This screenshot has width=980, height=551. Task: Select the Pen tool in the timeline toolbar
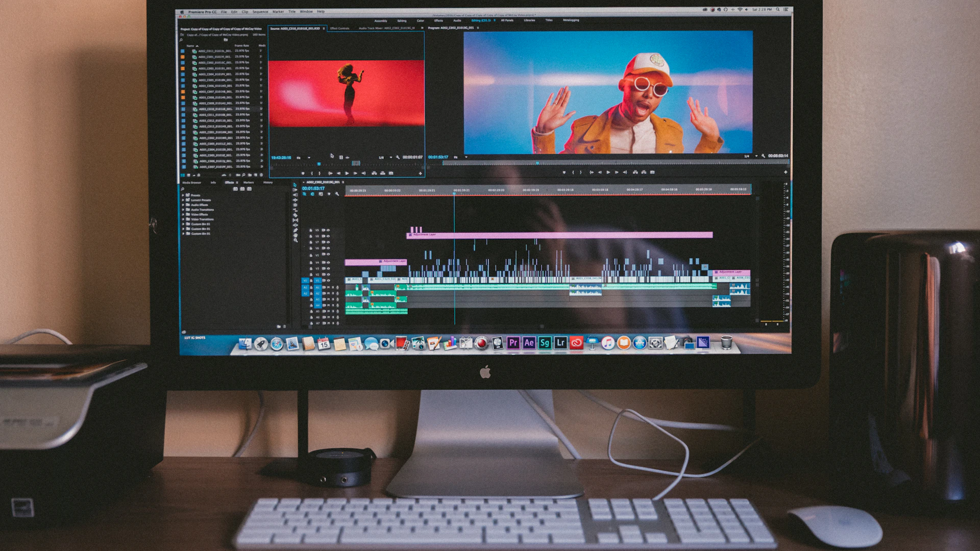point(295,230)
